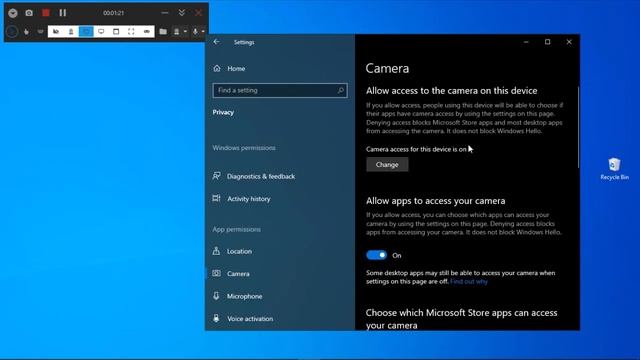Click the Camera page title
Screen dimensions: 640x360
coord(387,68)
